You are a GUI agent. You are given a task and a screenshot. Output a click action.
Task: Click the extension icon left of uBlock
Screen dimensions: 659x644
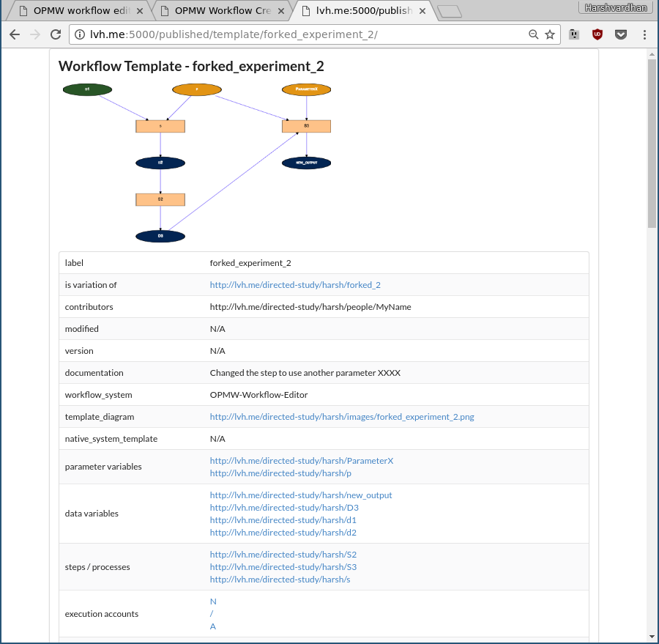pyautogui.click(x=573, y=34)
